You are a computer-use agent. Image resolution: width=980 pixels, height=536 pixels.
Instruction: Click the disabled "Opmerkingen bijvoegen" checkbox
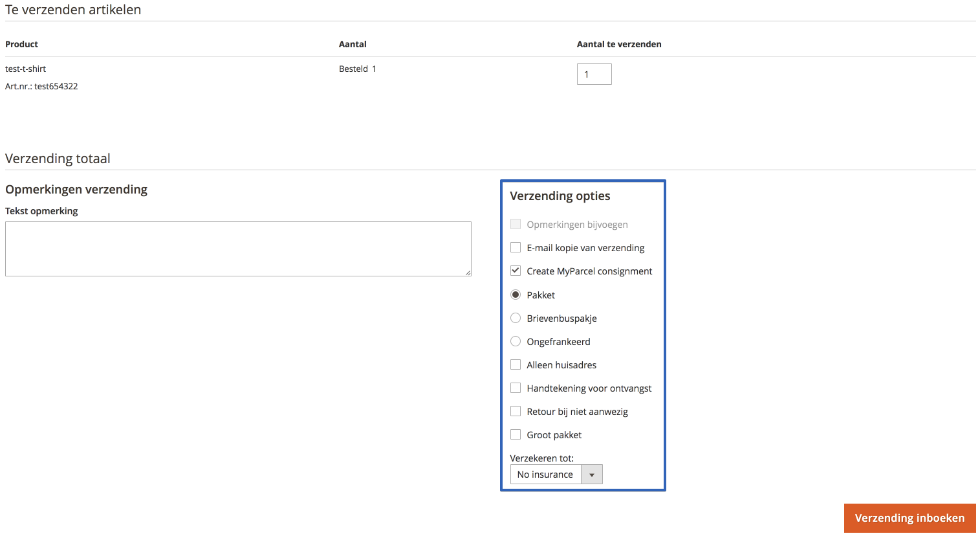(516, 224)
